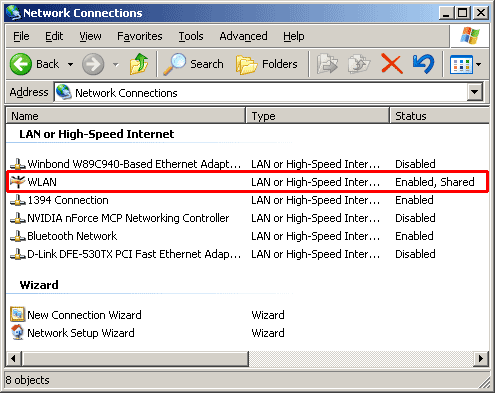The width and height of the screenshot is (495, 393).
Task: Toggle the Folders pane button
Action: [266, 64]
